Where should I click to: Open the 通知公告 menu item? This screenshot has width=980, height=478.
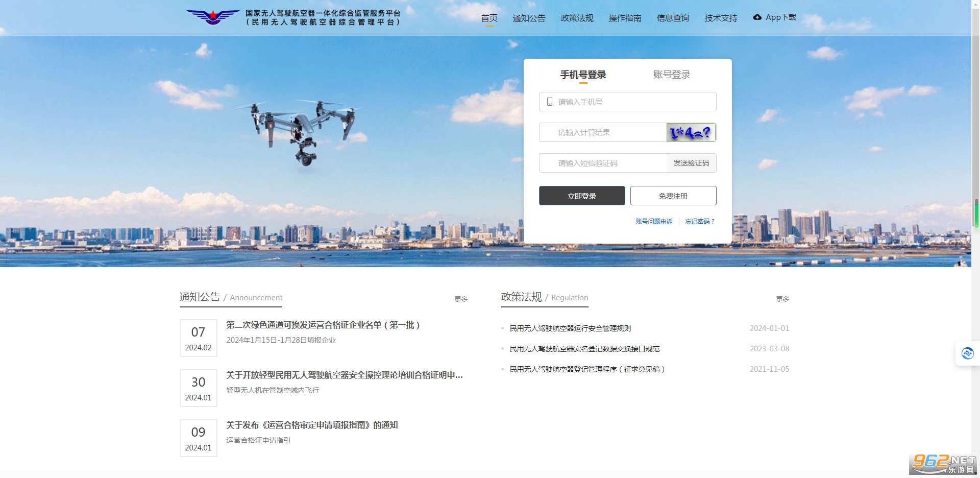click(x=529, y=18)
